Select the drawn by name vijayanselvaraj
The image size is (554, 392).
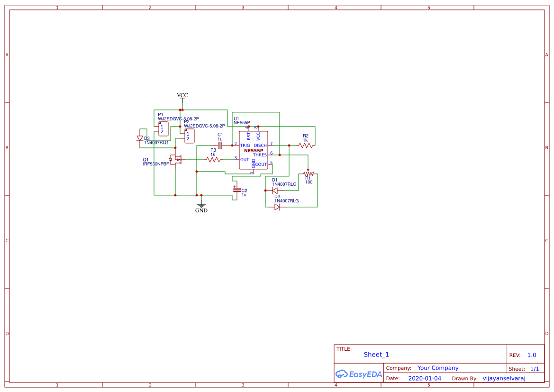504,378
